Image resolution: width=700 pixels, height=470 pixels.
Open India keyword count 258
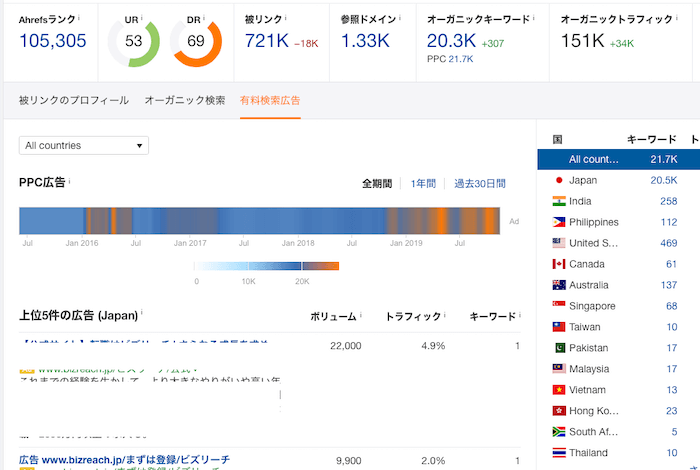(x=668, y=201)
